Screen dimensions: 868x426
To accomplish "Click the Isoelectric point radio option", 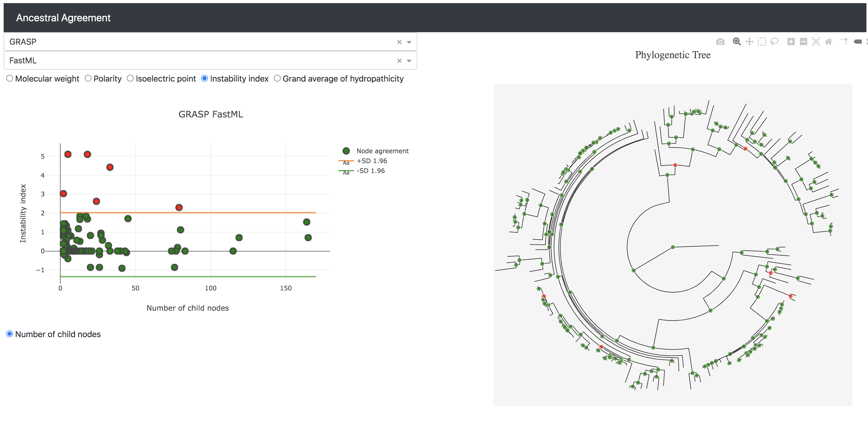I will 130,78.
